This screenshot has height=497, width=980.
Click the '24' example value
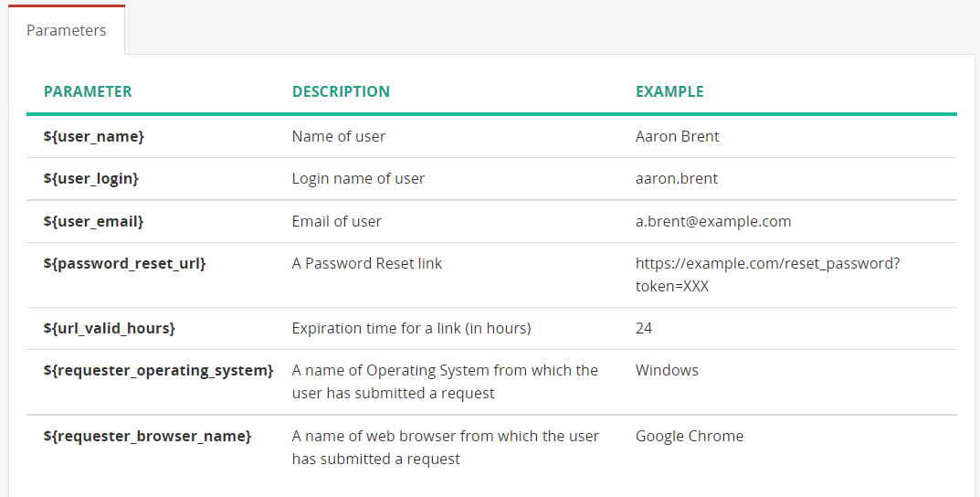point(644,328)
